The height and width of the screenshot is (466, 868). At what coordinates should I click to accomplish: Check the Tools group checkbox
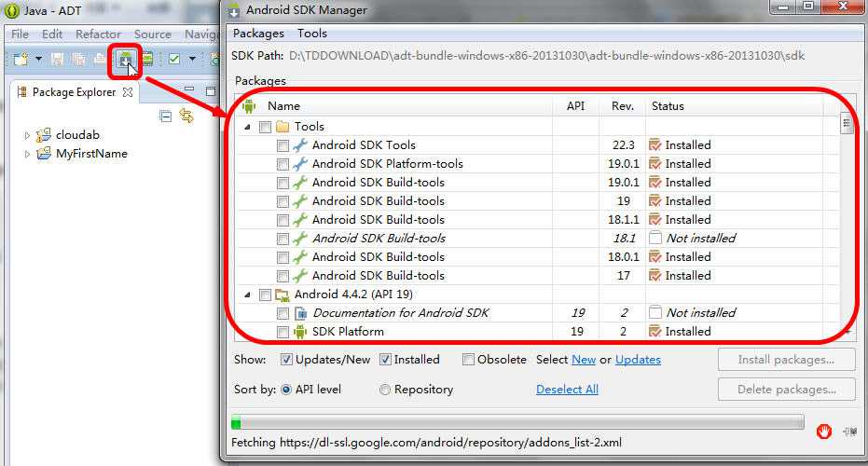click(x=265, y=128)
